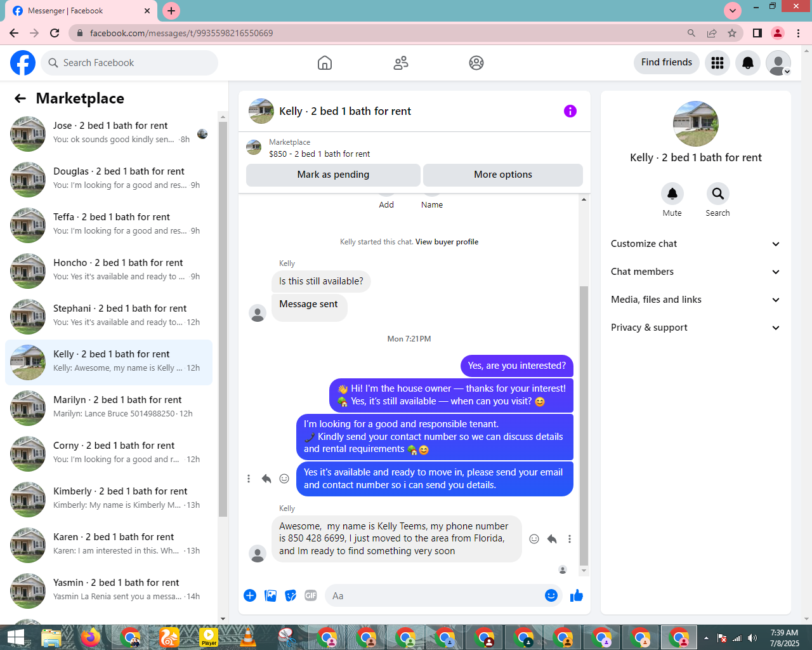The height and width of the screenshot is (650, 812).
Task: Open Karen's 2 bed 1 bath conversation
Action: click(109, 545)
